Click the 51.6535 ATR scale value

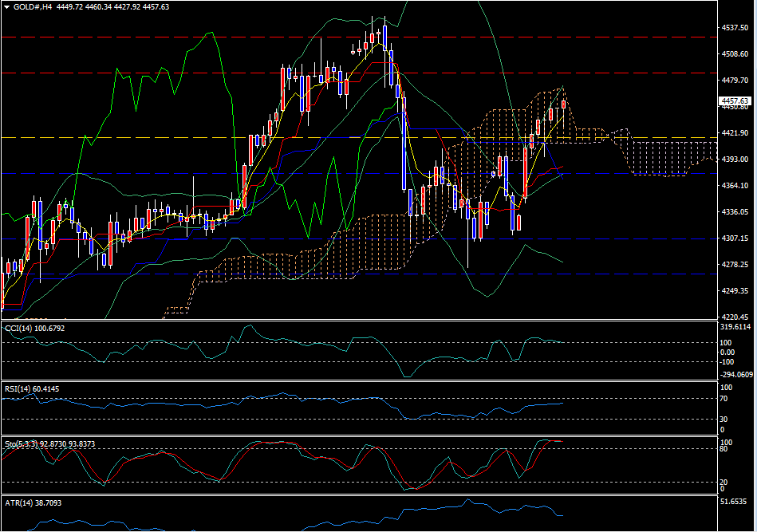tap(734, 502)
